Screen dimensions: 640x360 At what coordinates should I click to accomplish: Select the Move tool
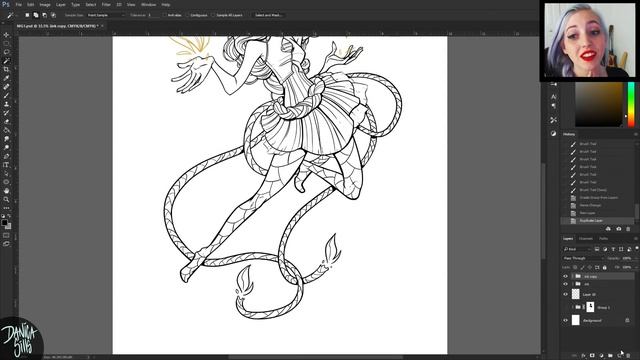tap(6, 35)
